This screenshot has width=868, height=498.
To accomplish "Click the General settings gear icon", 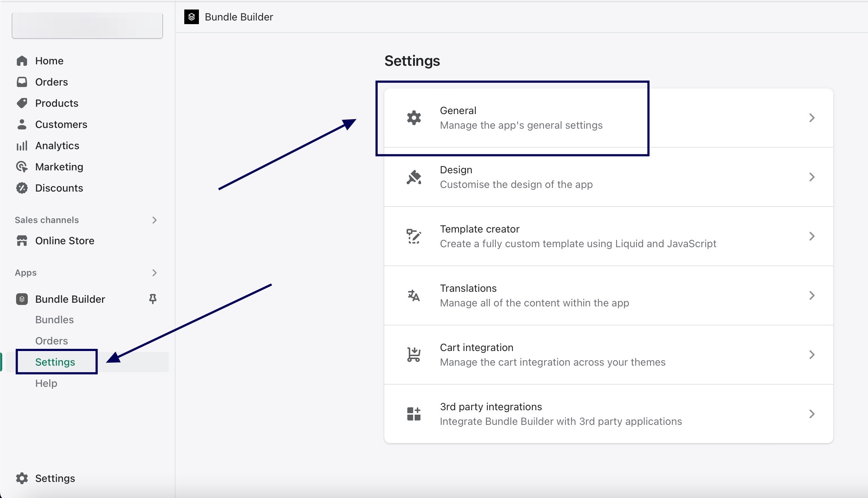I will 414,118.
